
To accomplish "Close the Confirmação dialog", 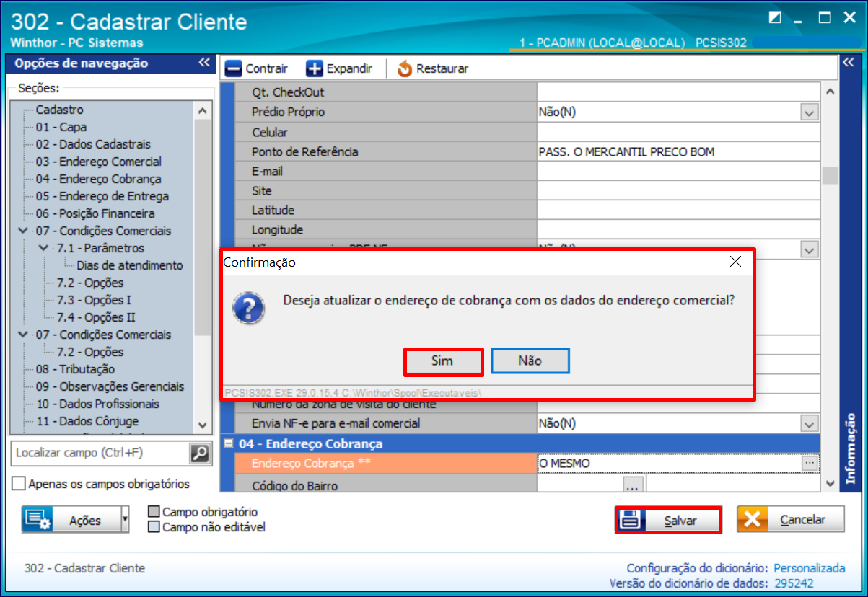I will tap(735, 262).
